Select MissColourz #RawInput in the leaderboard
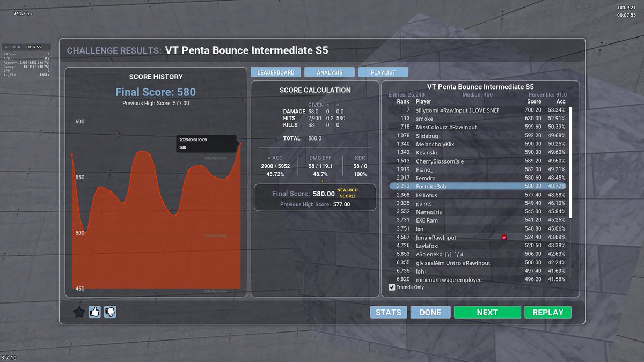 (478, 127)
